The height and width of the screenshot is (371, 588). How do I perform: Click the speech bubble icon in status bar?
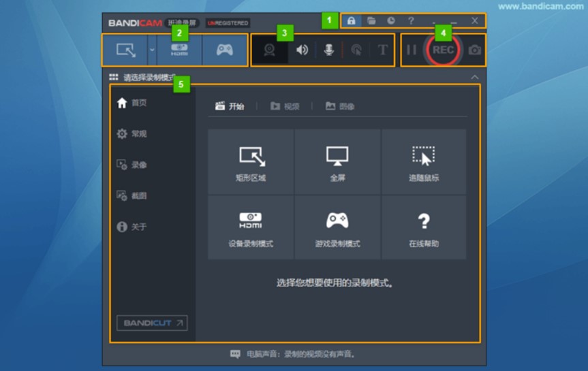[x=235, y=354]
